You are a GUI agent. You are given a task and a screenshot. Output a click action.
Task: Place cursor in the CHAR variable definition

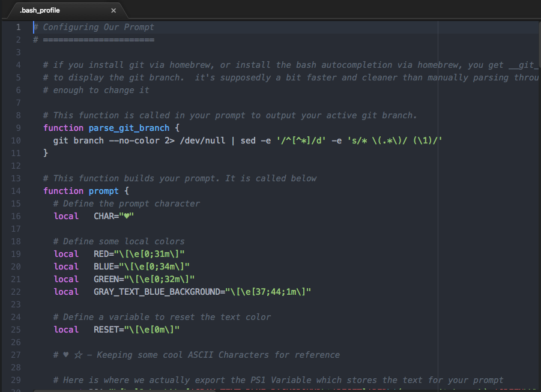click(108, 216)
